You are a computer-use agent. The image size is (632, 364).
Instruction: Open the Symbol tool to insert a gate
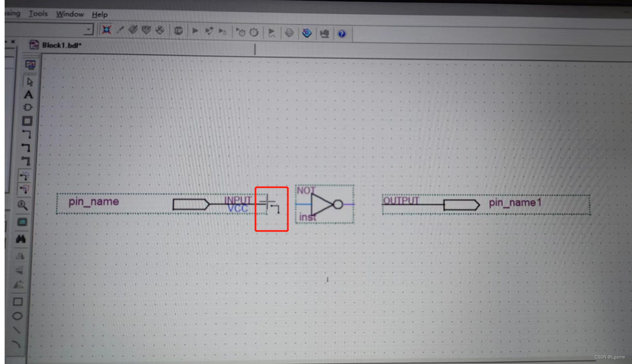(28, 107)
